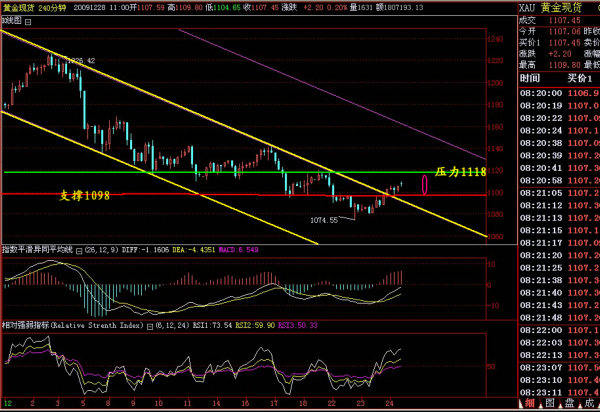Select the 08:22:00 tick row
The width and height of the screenshot is (600, 412).
point(559,330)
